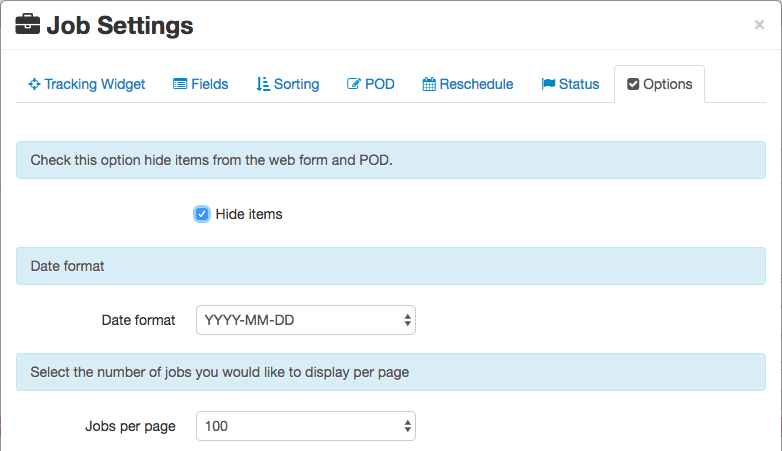Image resolution: width=782 pixels, height=451 pixels.
Task: Click the Job Settings title text
Action: (120, 25)
